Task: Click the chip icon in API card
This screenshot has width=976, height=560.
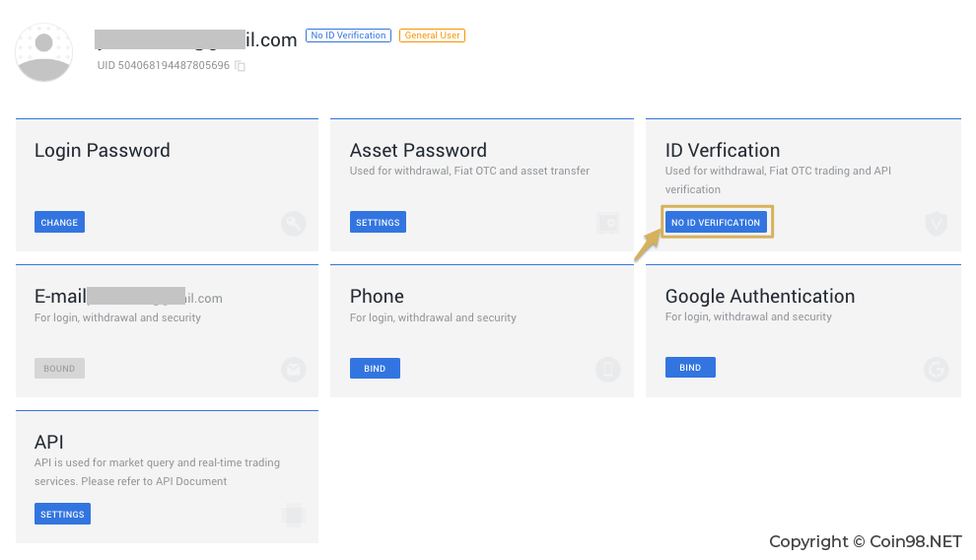Action: [293, 516]
